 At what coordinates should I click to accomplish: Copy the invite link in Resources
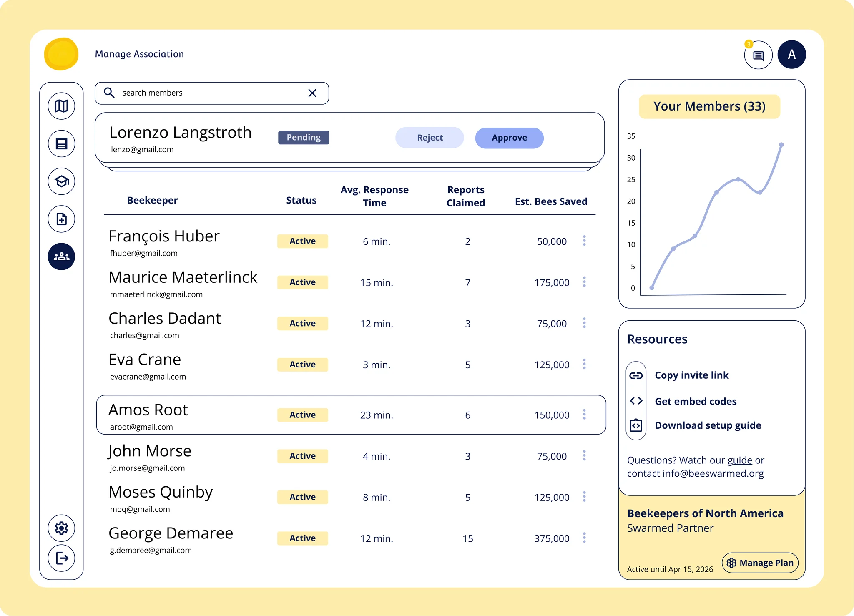coord(692,375)
